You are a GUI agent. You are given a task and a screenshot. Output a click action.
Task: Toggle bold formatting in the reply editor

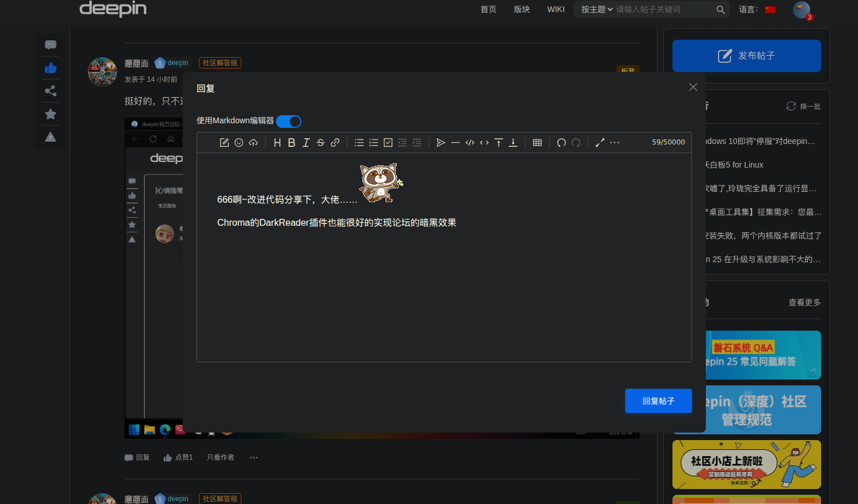pos(292,142)
